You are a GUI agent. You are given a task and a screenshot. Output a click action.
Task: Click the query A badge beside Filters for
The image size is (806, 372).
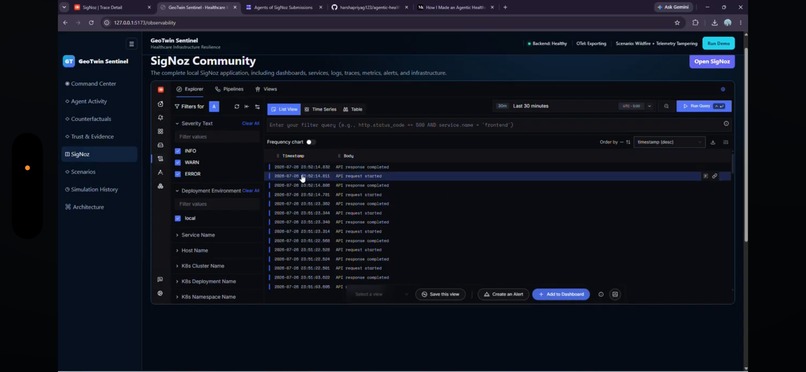[x=214, y=106]
